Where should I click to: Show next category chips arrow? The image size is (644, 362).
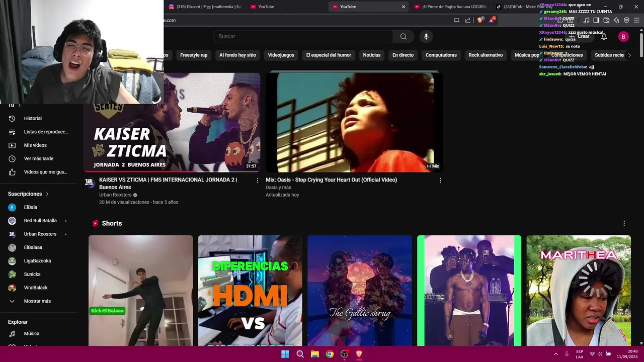tap(629, 55)
